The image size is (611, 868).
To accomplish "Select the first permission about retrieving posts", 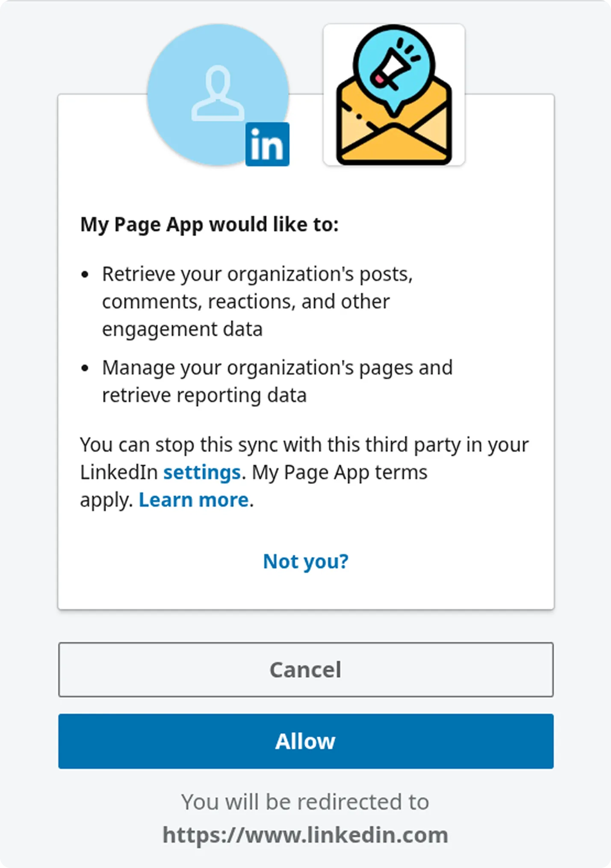I will pyautogui.click(x=257, y=301).
